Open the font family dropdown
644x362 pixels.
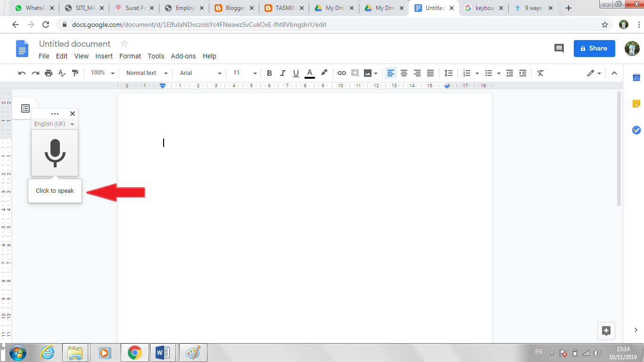tap(199, 73)
